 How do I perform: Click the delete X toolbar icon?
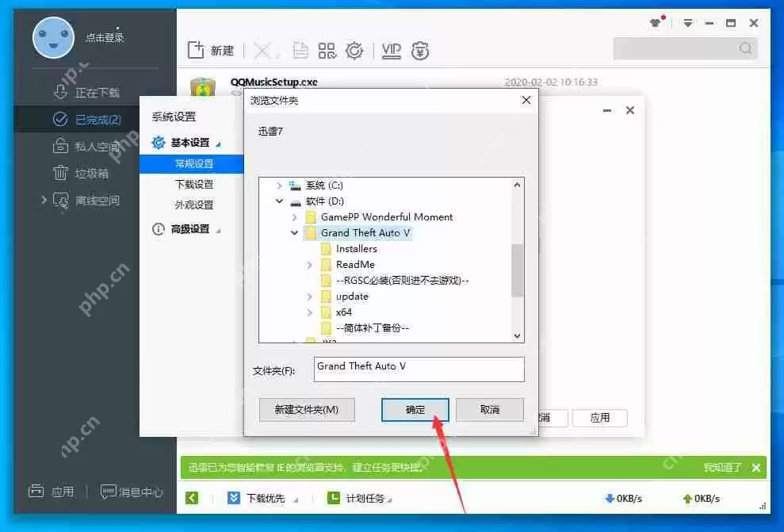pos(262,51)
